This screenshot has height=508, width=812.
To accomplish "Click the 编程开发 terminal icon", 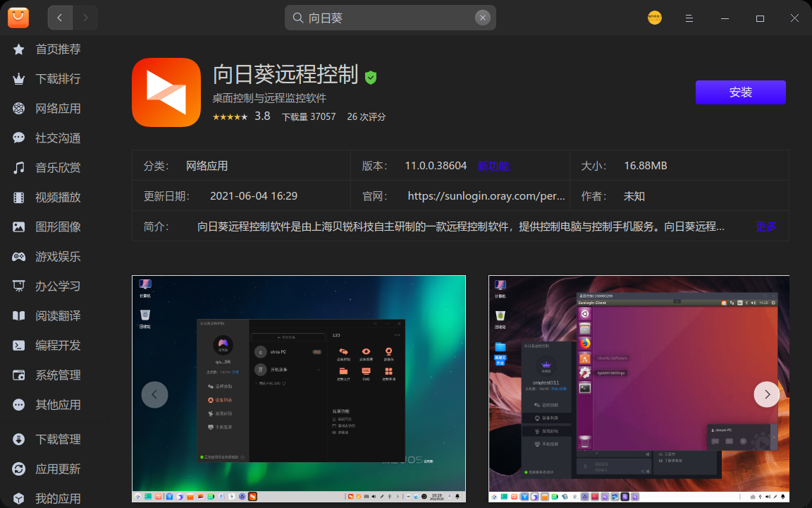I will point(18,345).
